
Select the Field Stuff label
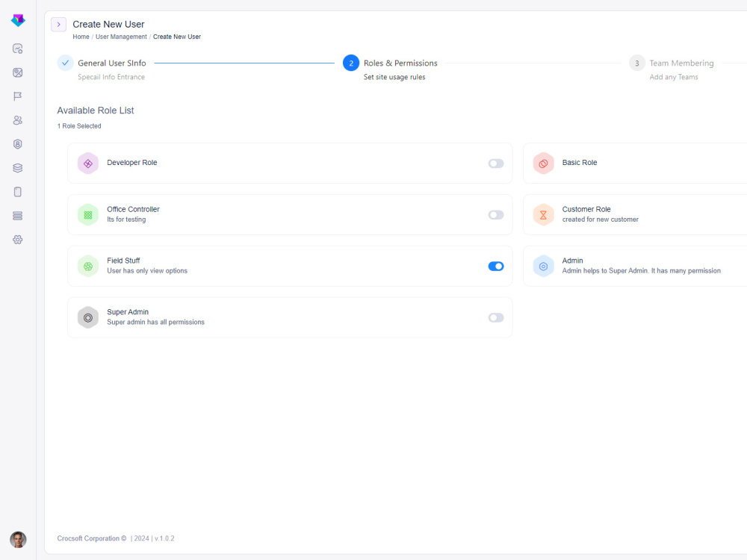(123, 261)
